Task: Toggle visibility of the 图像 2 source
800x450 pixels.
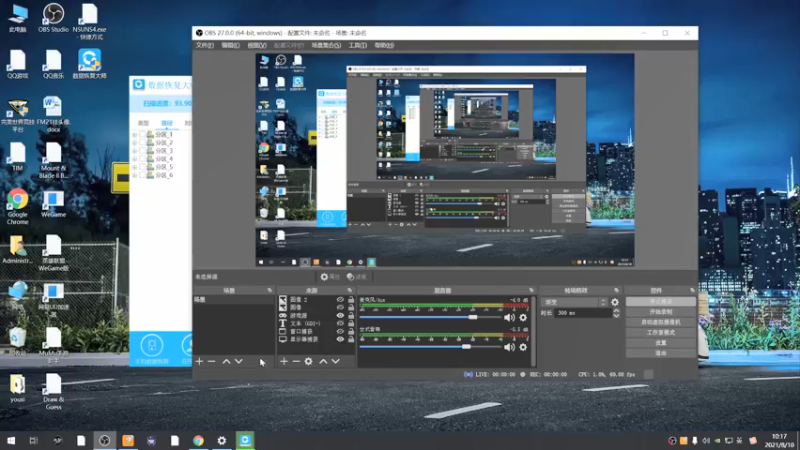Action: [340, 299]
